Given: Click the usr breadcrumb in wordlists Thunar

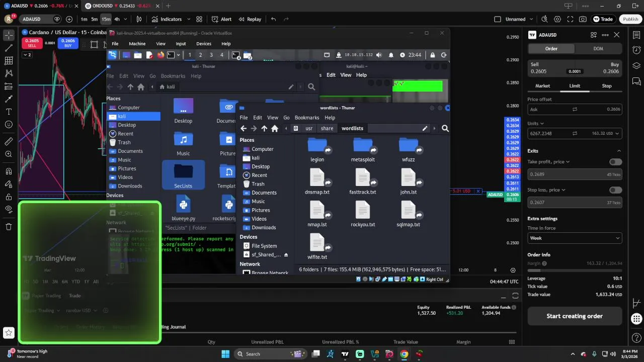Looking at the screenshot, I should click(x=309, y=129).
